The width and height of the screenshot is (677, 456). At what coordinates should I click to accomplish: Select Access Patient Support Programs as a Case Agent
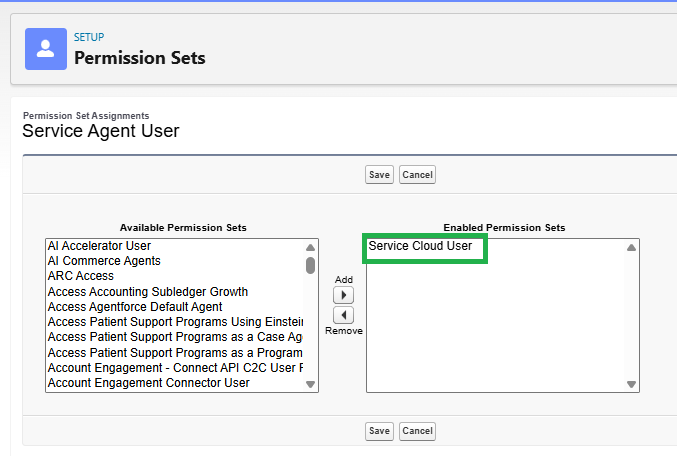coord(175,337)
